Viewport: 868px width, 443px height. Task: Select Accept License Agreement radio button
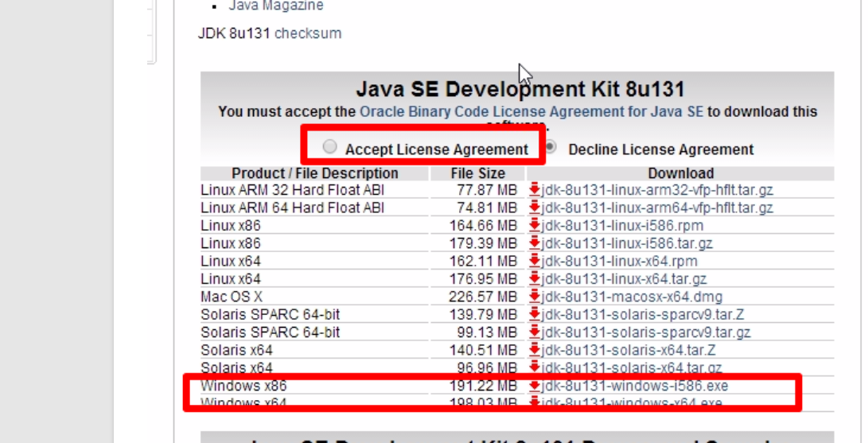[330, 146]
